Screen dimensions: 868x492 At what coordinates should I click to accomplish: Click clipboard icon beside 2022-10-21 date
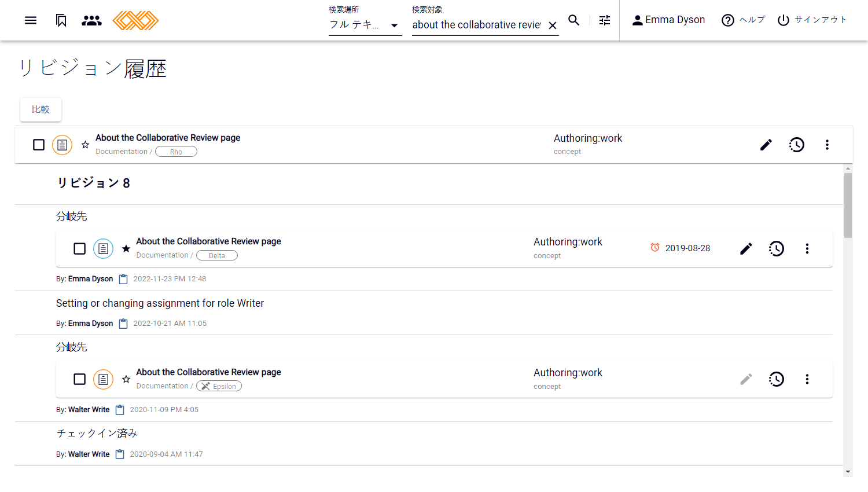[123, 324]
